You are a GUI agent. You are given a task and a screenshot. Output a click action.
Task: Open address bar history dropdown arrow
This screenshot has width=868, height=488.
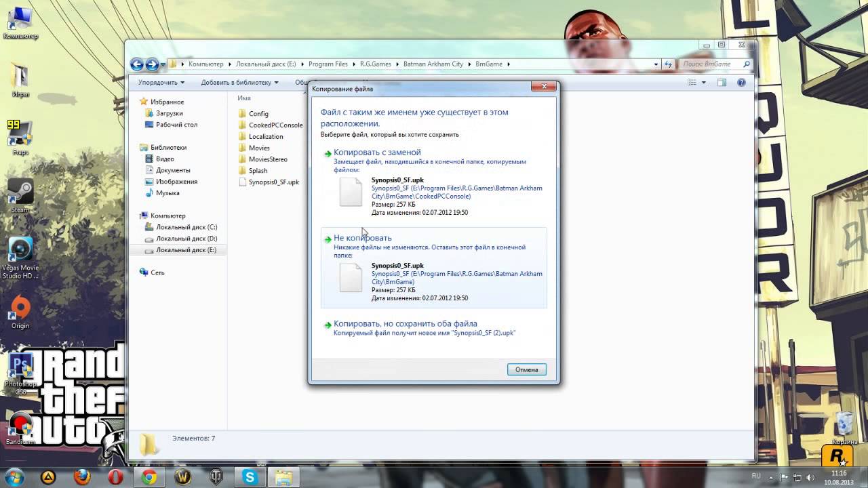pos(656,64)
